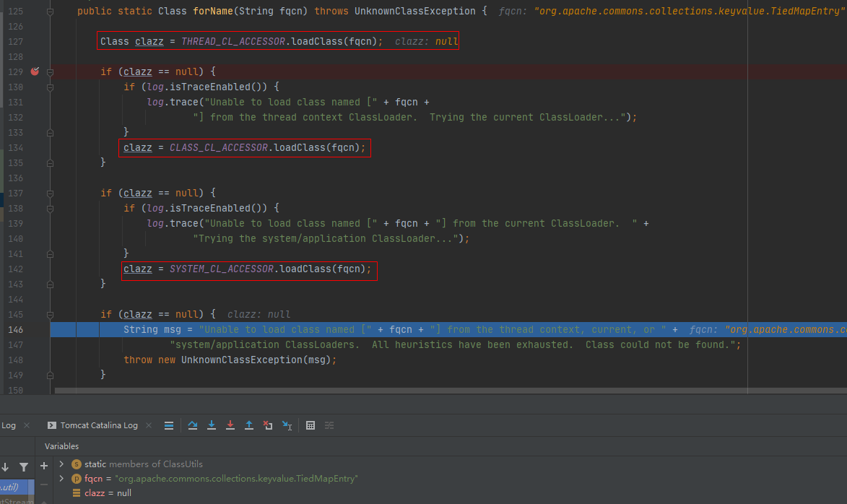Viewport: 847px width, 504px height.
Task: Click the Run to Cursor icon
Action: pyautogui.click(x=287, y=425)
